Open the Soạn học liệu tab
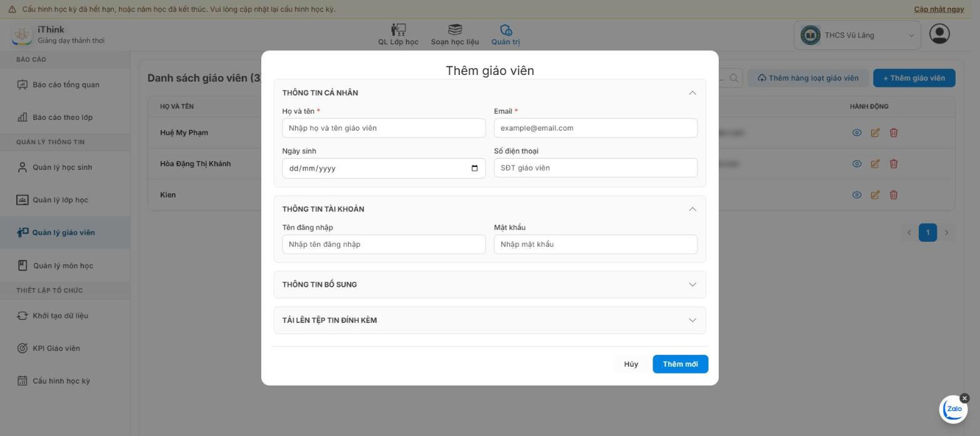980x436 pixels. click(455, 35)
